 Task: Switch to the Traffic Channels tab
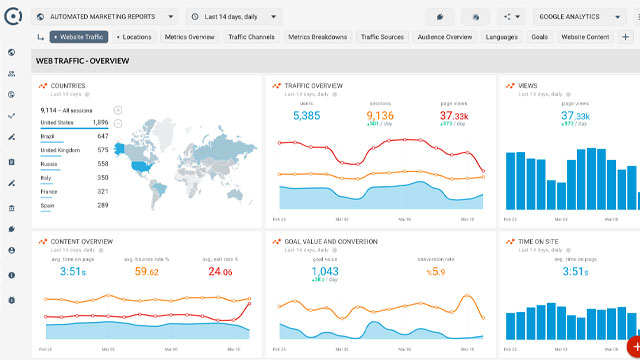click(x=251, y=37)
